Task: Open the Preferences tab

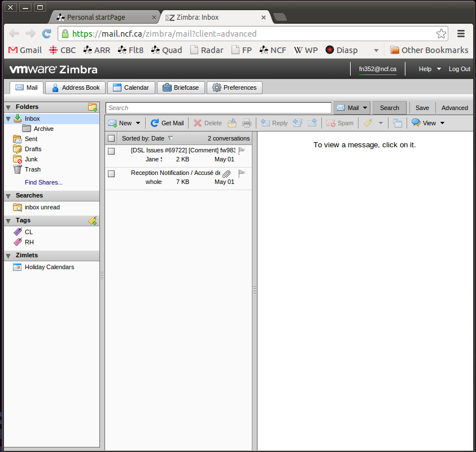Action: pos(234,87)
